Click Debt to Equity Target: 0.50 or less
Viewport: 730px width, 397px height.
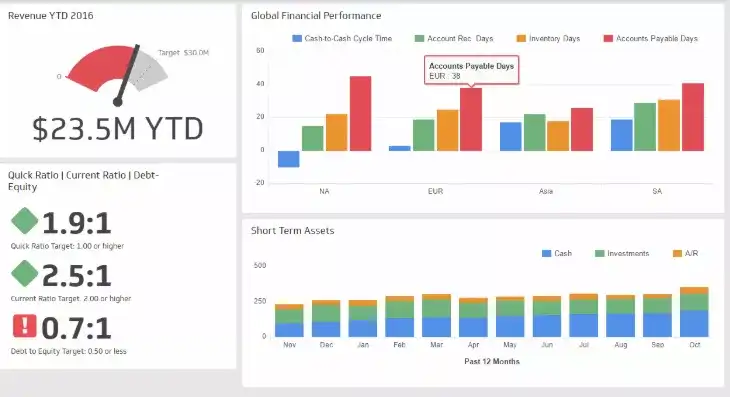pos(68,351)
